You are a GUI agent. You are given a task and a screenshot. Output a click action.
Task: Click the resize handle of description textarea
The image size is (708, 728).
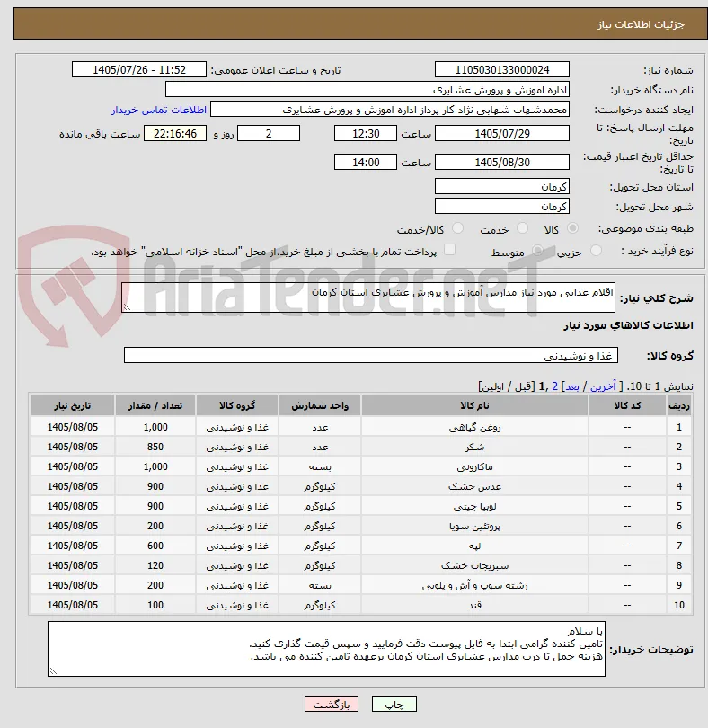pos(127,306)
